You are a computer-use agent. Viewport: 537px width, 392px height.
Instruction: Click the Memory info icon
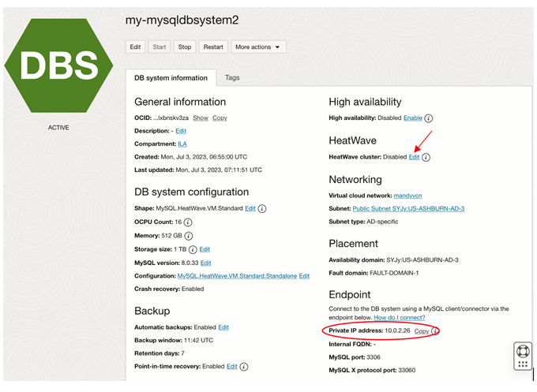189,236
